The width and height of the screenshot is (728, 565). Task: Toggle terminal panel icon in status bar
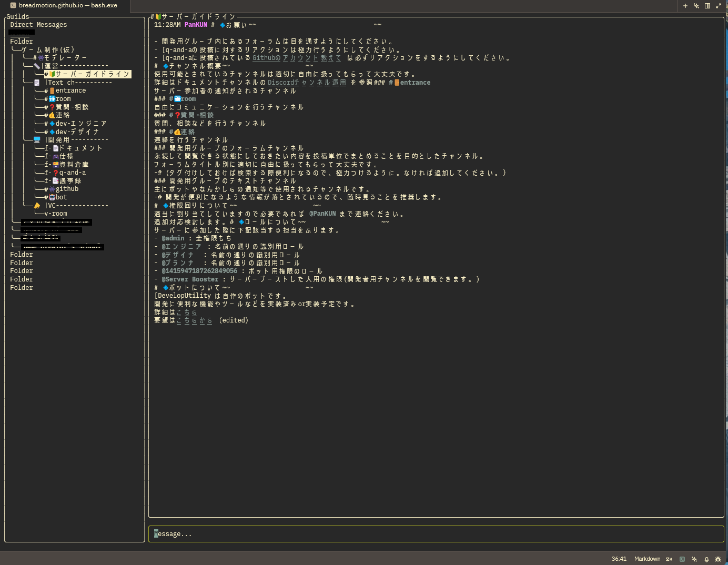(x=682, y=559)
